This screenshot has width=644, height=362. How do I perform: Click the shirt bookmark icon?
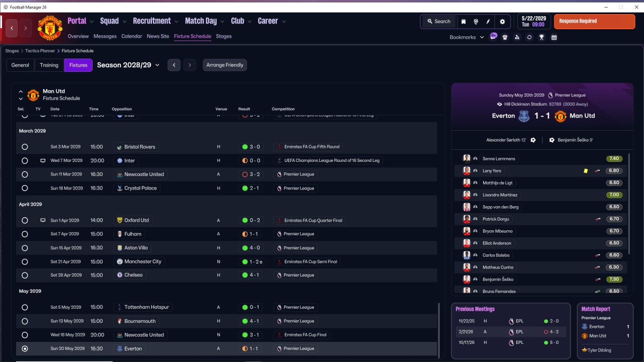505,37
